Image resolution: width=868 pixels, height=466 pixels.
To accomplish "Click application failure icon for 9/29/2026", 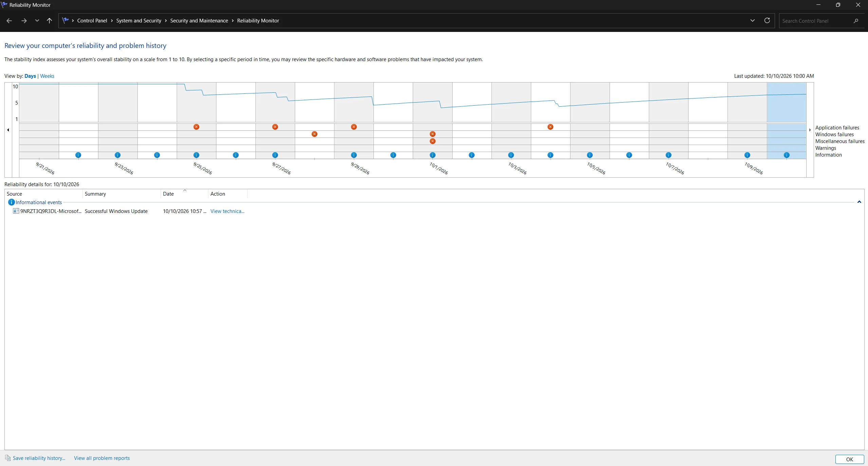I will click(354, 127).
